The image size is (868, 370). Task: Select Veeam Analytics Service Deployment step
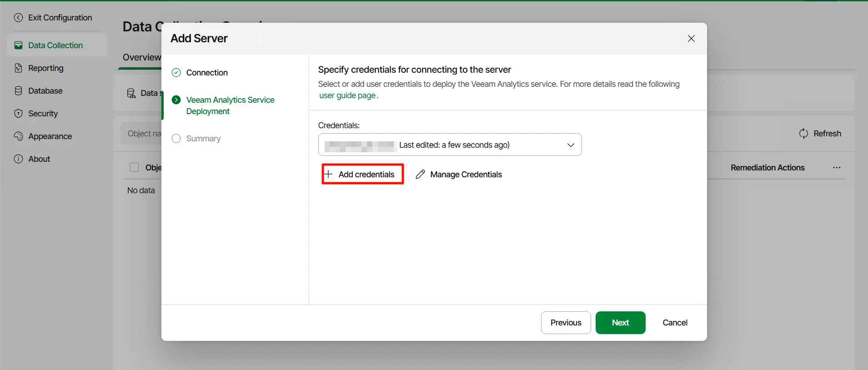click(230, 105)
